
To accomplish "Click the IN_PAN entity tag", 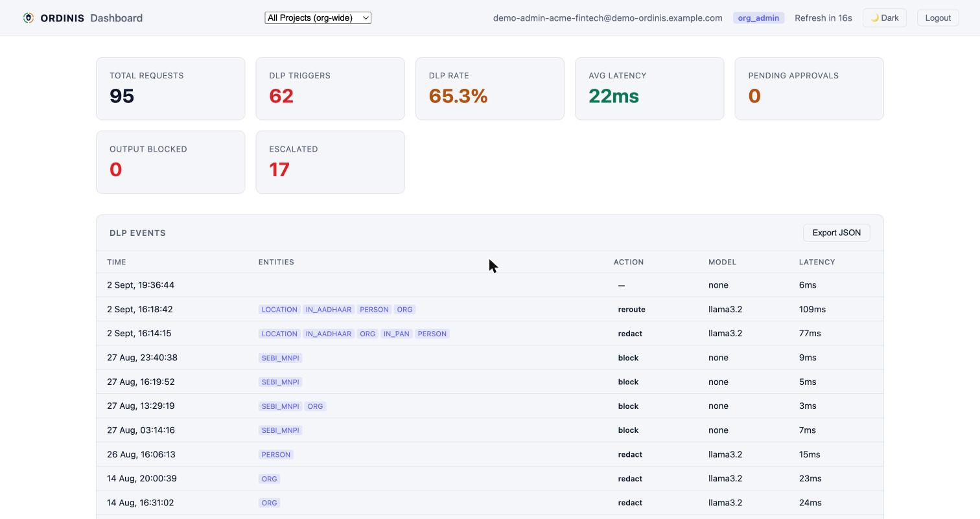I will point(396,334).
